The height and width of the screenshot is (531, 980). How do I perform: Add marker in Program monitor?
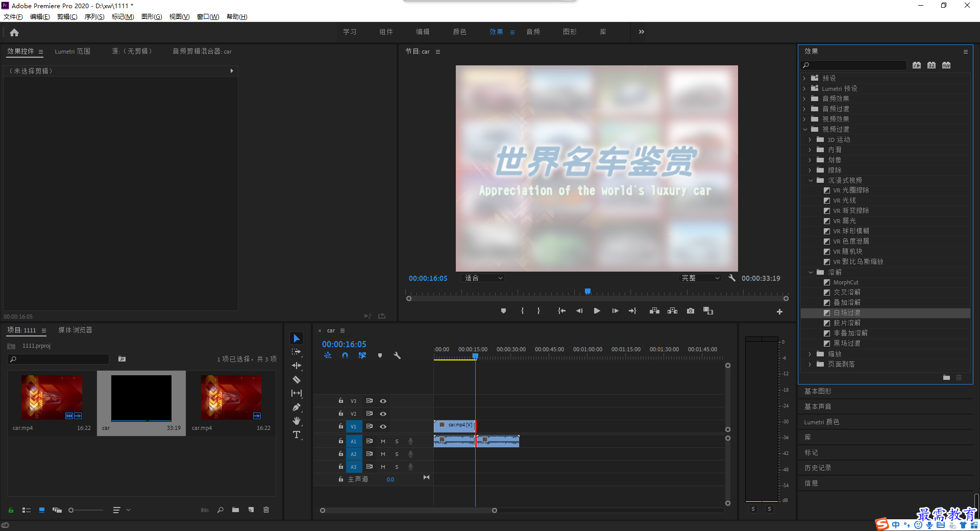point(503,311)
